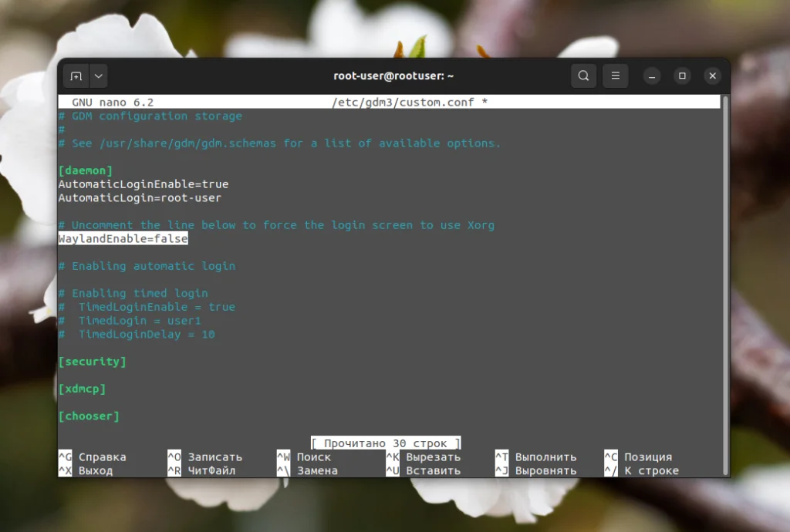Open a new terminal tab

[x=76, y=76]
